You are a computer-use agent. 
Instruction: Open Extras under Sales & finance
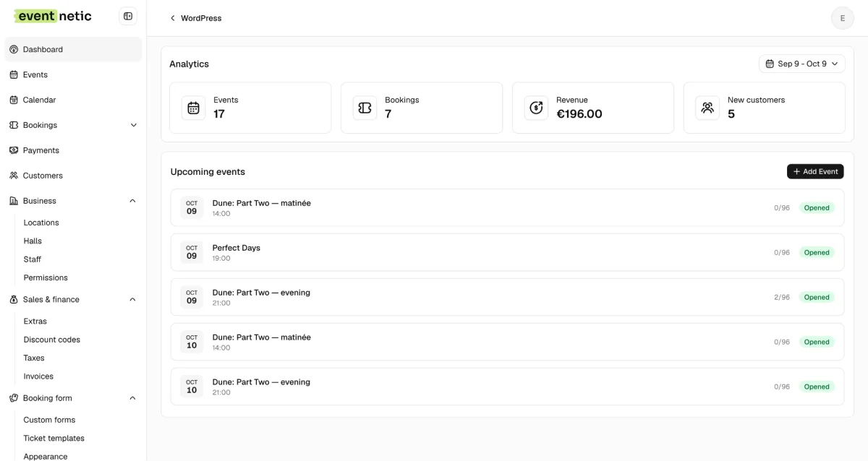[x=35, y=322]
